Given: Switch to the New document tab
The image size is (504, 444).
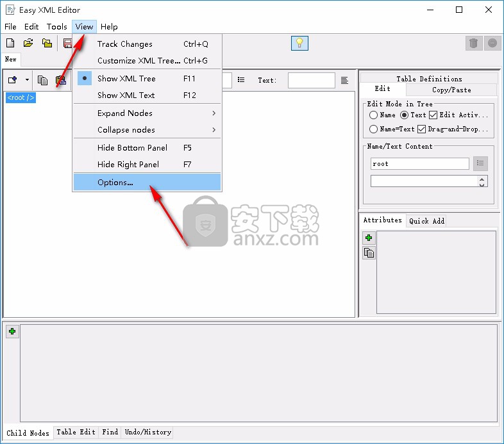Looking at the screenshot, I should (11, 60).
